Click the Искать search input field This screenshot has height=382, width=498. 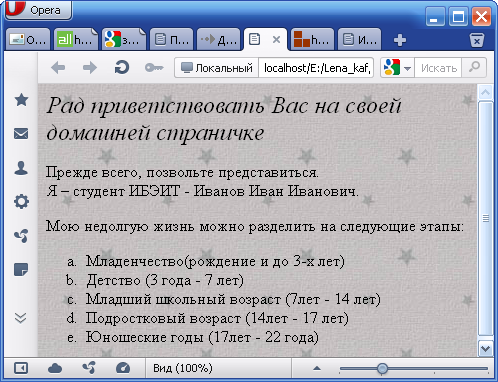pyautogui.click(x=438, y=68)
